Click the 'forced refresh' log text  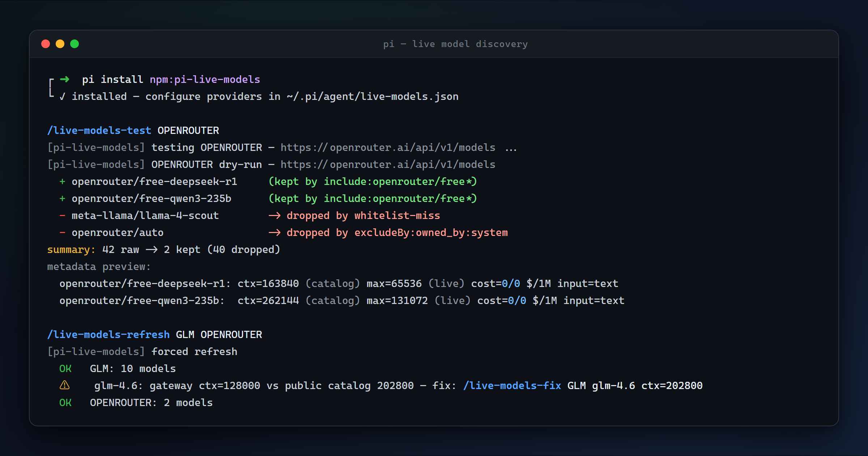pyautogui.click(x=195, y=352)
